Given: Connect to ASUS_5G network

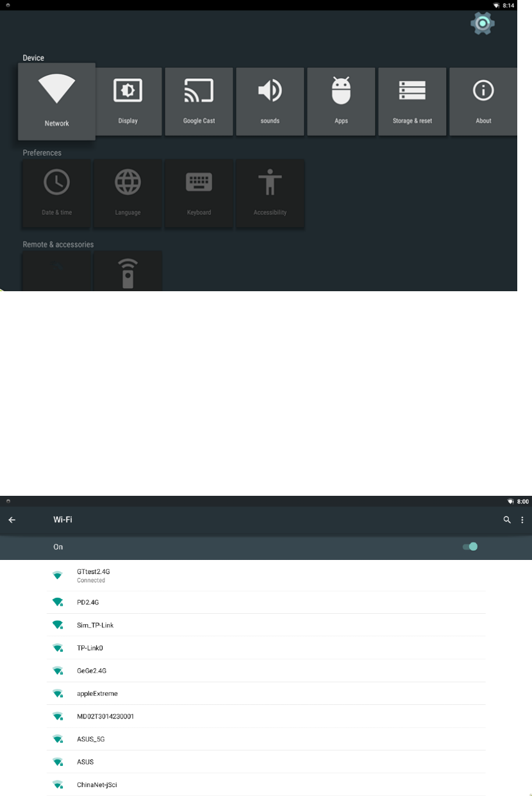Looking at the screenshot, I should pos(266,739).
